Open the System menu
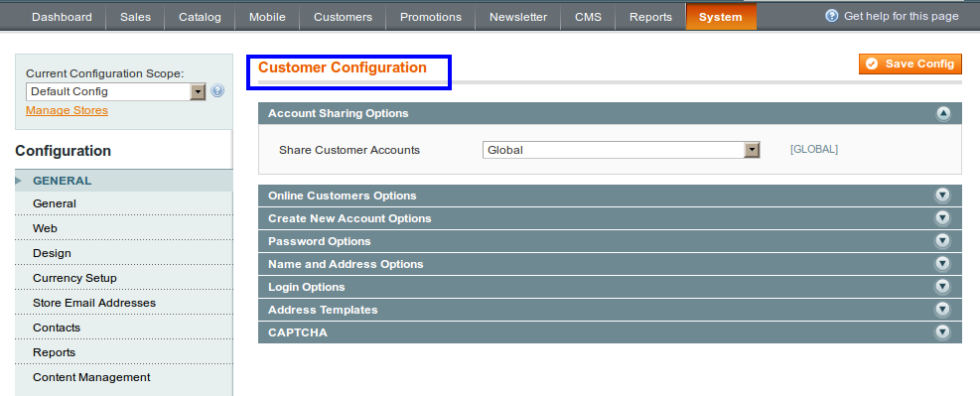 (721, 17)
